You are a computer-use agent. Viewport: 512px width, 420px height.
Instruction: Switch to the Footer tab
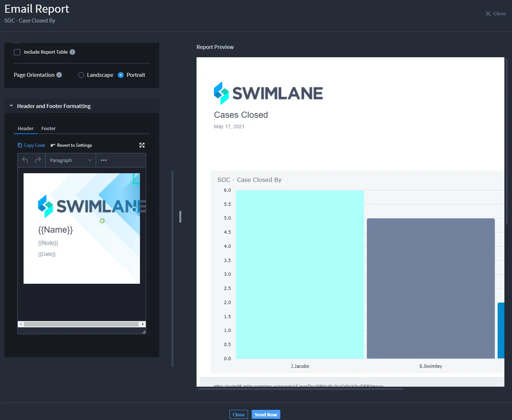49,129
